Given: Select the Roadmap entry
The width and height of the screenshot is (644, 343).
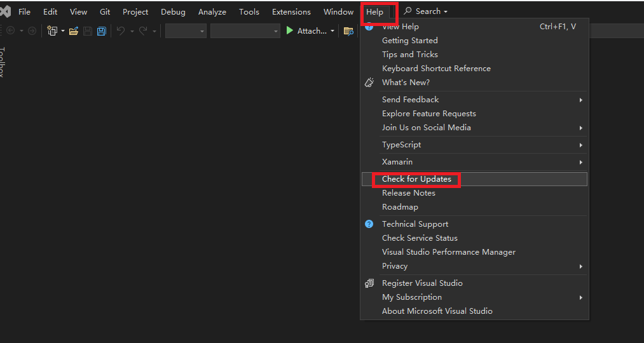Looking at the screenshot, I should [x=474, y=207].
